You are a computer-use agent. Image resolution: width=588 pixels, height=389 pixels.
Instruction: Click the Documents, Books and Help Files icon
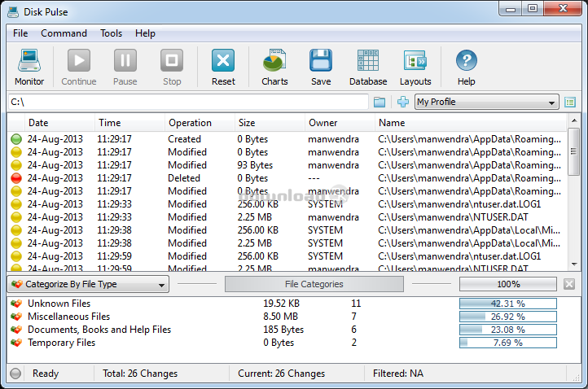click(16, 330)
